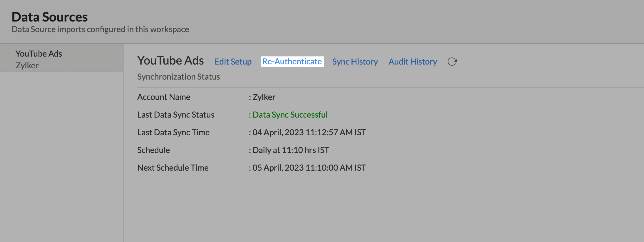Click the green Data Sync Successful status

[x=290, y=115]
